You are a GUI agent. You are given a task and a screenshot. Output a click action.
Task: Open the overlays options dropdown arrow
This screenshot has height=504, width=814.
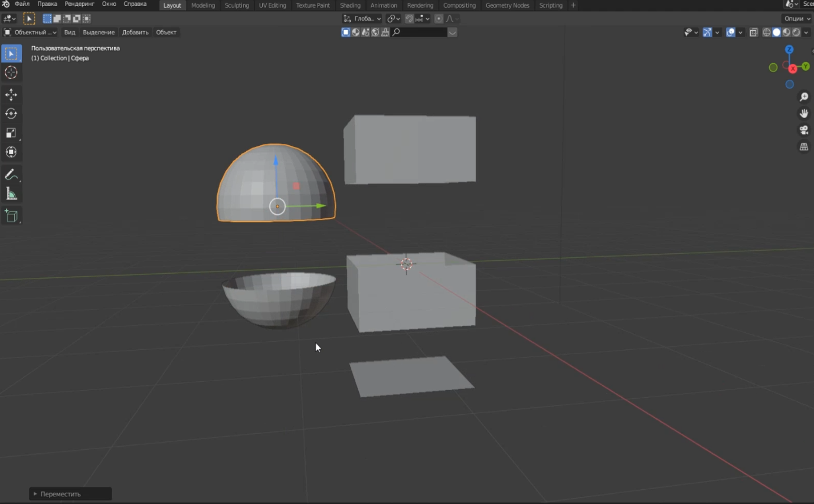740,32
